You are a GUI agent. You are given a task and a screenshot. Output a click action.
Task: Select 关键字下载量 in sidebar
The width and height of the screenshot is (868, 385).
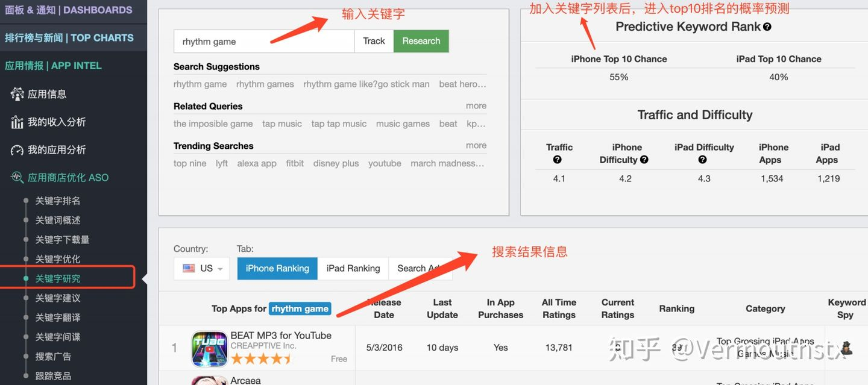63,239
